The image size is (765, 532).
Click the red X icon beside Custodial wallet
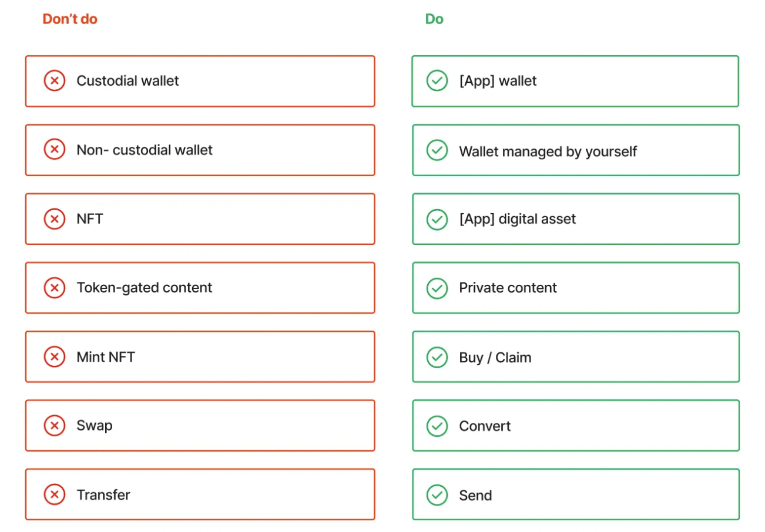click(55, 80)
